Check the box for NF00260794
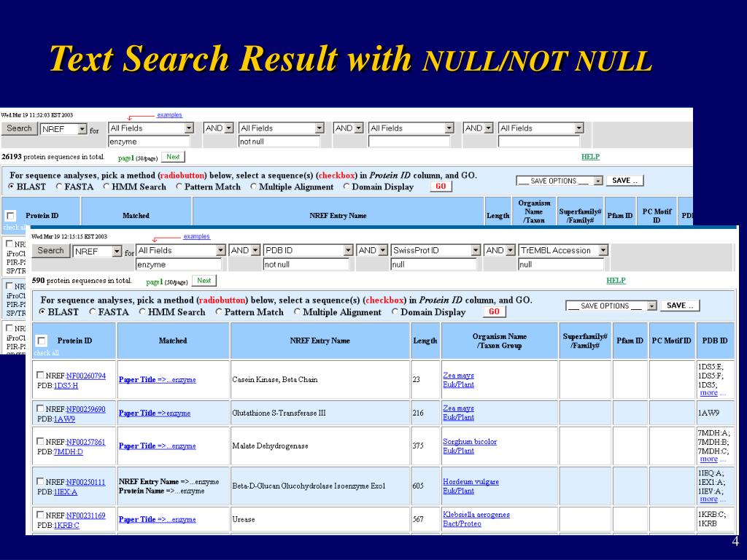Viewport: 747px width, 560px height. [x=40, y=376]
